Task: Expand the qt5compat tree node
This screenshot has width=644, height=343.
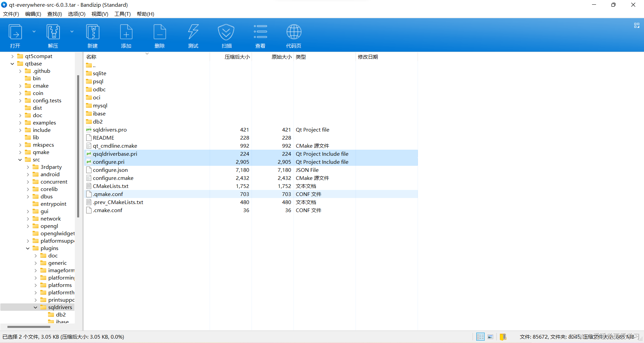Action: click(12, 56)
